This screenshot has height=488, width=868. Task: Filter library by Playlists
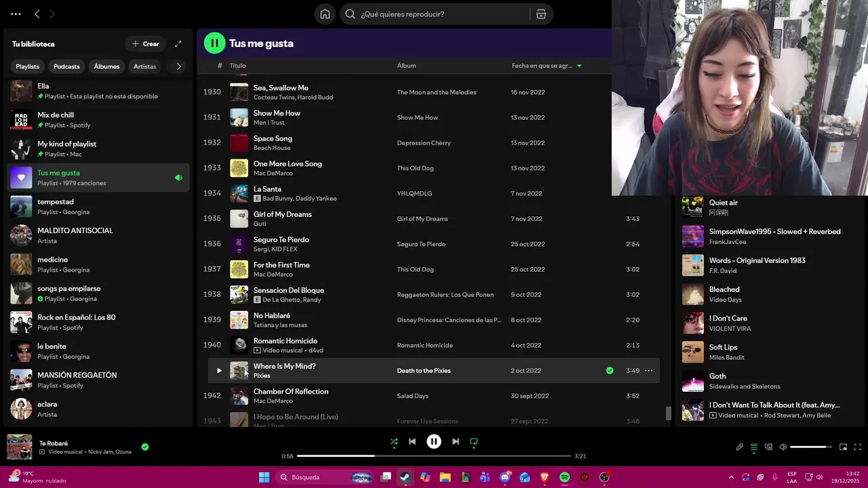pyautogui.click(x=28, y=66)
